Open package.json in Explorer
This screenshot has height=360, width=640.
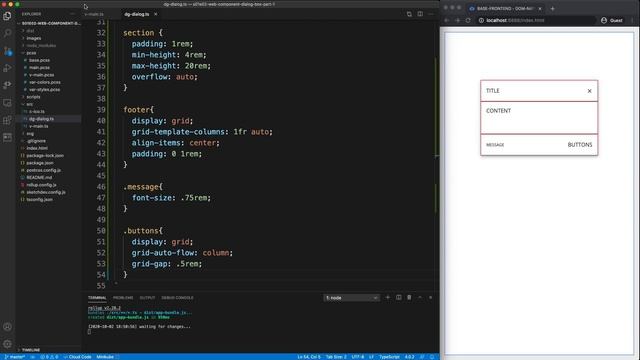(40, 163)
